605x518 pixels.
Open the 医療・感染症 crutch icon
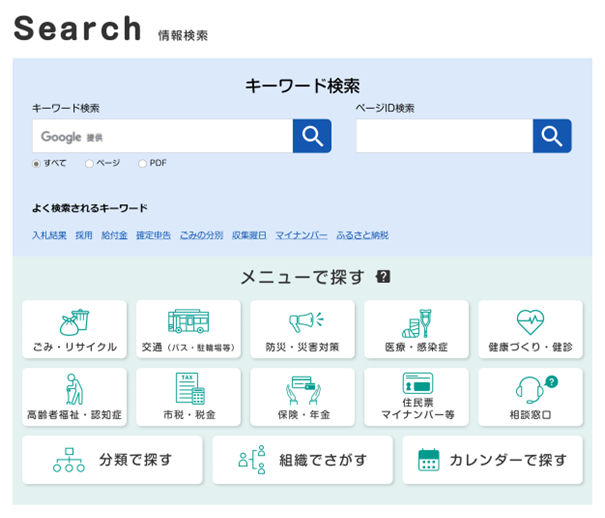(x=417, y=323)
